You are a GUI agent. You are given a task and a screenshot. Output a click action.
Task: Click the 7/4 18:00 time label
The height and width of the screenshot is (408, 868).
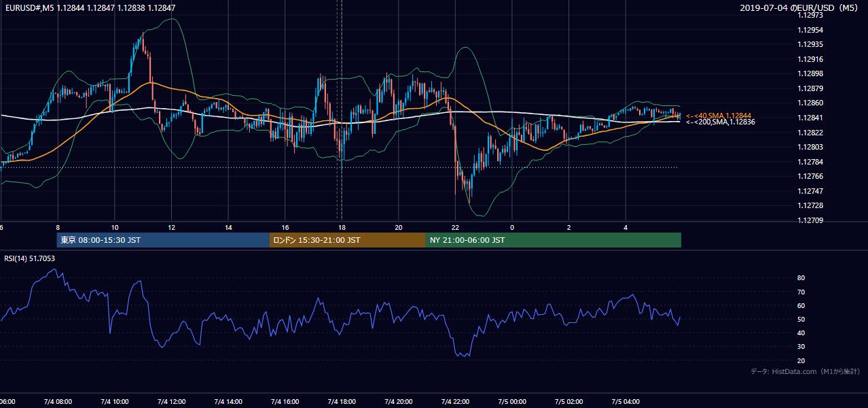(342, 402)
